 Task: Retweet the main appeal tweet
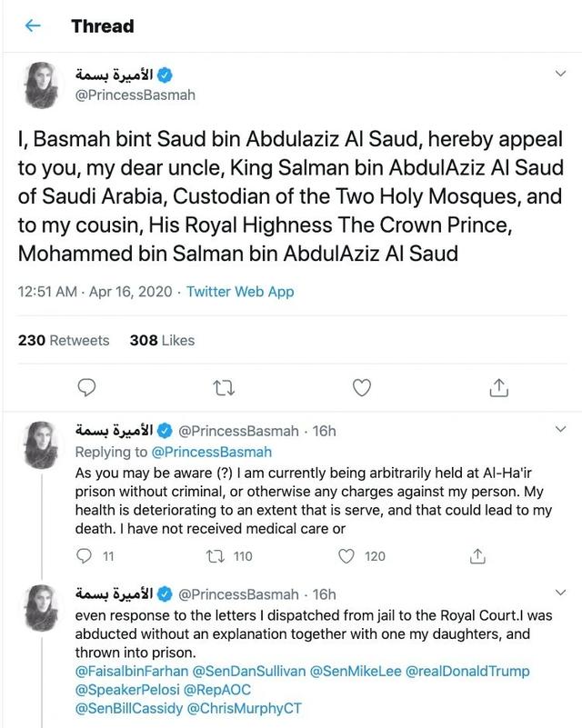pos(224,388)
